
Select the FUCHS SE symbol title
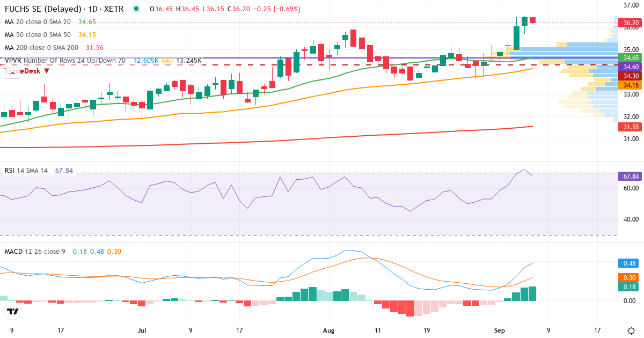click(63, 9)
